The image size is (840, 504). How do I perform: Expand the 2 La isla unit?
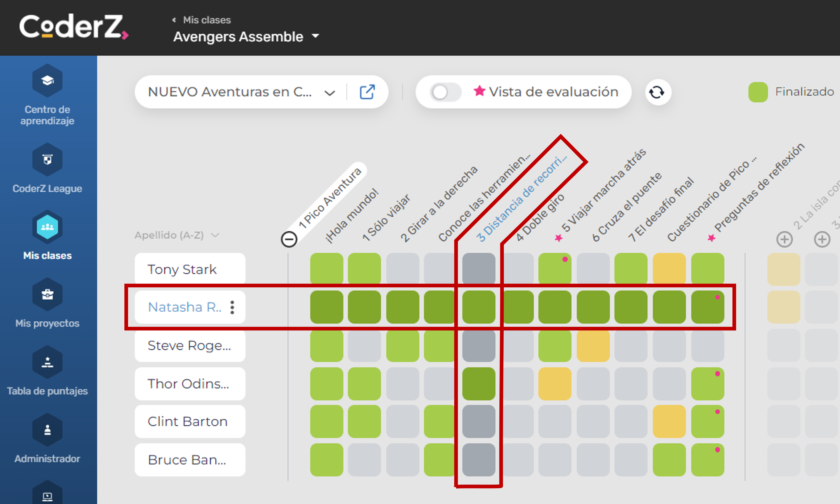pyautogui.click(x=784, y=240)
